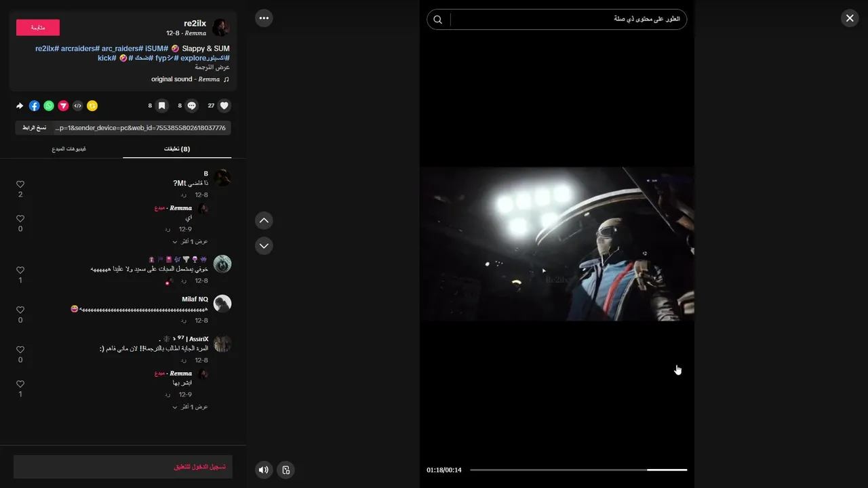868x488 pixels.
Task: Send to friends with the red paper-plane icon
Action: click(x=63, y=106)
